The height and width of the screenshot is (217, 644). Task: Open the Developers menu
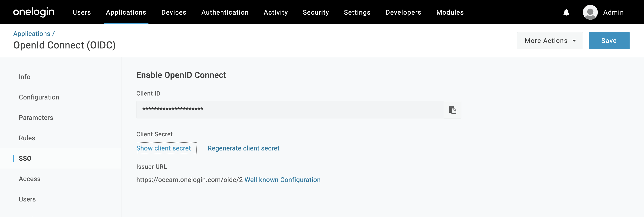pos(403,13)
